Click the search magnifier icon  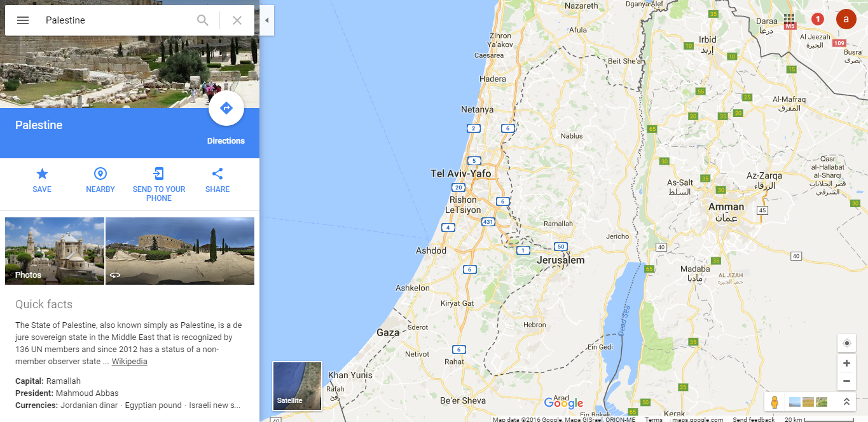[203, 20]
